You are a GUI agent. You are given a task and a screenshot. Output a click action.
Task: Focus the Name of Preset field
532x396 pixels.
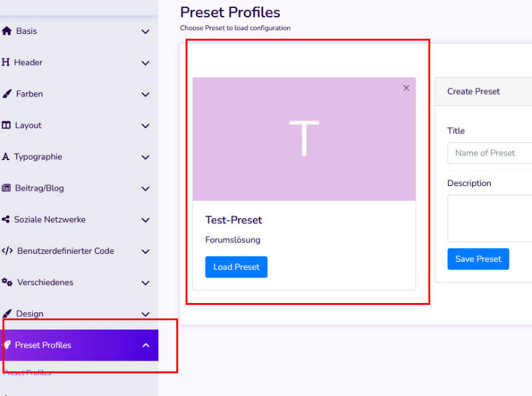[489, 153]
